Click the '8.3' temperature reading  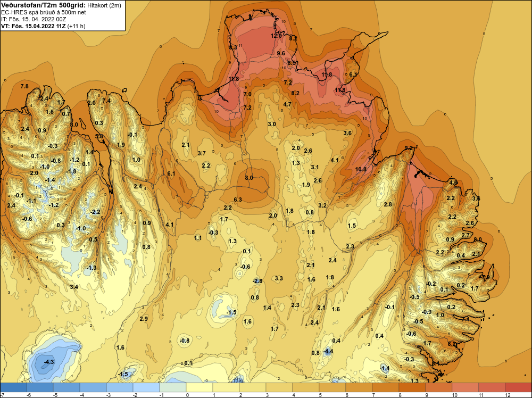click(x=233, y=47)
